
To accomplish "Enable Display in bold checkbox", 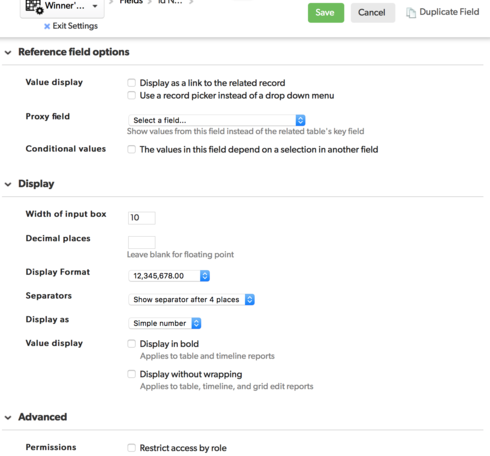I will 132,343.
